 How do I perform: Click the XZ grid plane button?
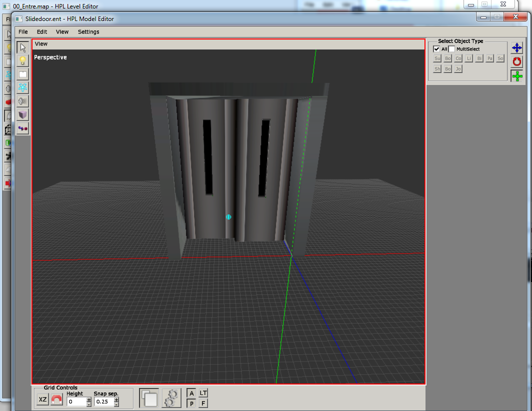(42, 400)
